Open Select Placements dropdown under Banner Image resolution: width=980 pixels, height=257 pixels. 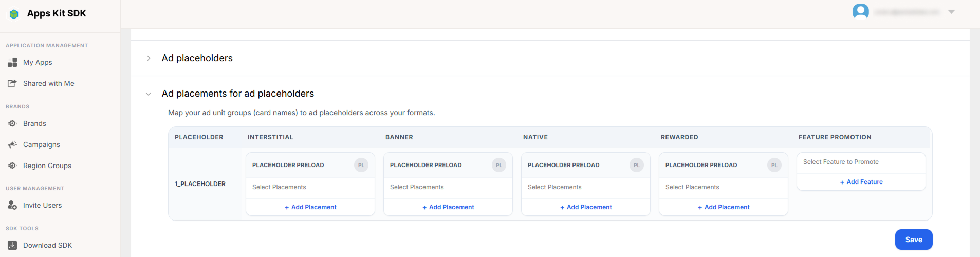click(x=448, y=187)
